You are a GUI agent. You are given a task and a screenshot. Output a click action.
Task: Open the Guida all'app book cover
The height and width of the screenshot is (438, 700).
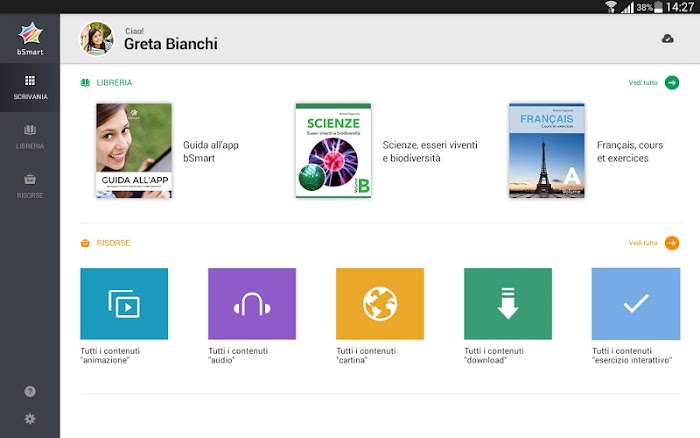[134, 151]
